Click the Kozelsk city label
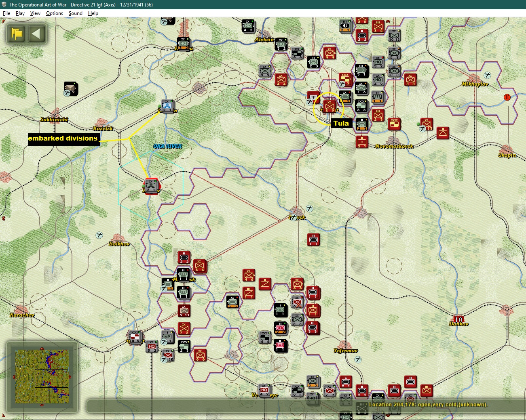Screen dimensions: 526x420 (x=103, y=128)
